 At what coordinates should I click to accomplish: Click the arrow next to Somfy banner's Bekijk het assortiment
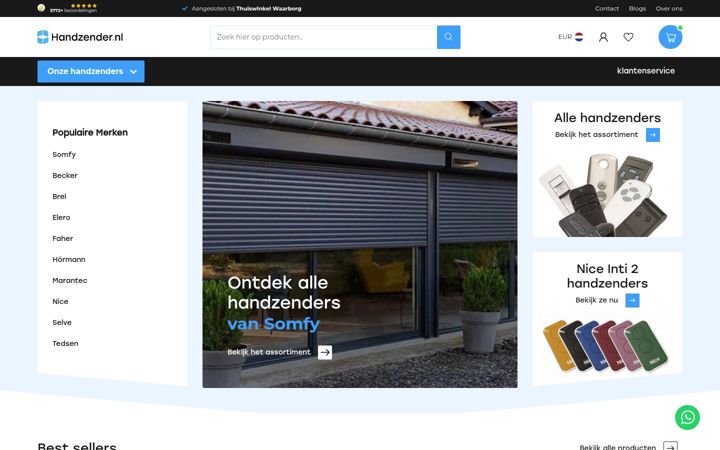[x=325, y=352]
